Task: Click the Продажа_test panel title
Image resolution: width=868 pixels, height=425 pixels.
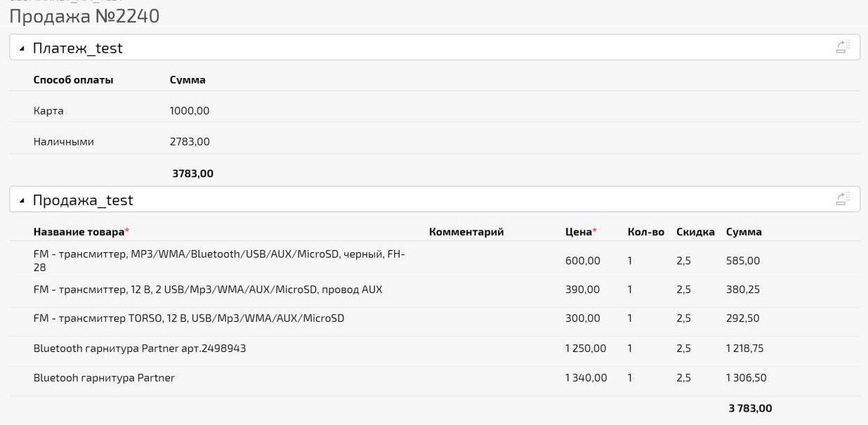Action: point(83,200)
